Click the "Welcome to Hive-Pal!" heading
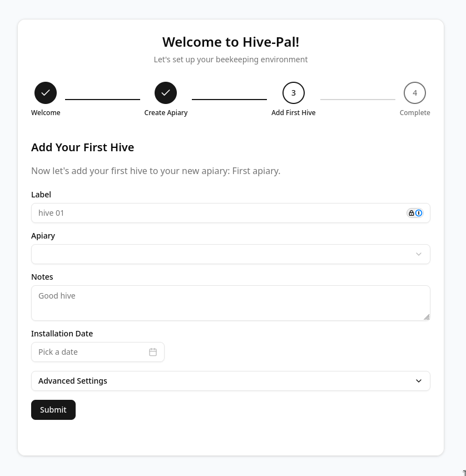The width and height of the screenshot is (466, 476). click(x=231, y=42)
